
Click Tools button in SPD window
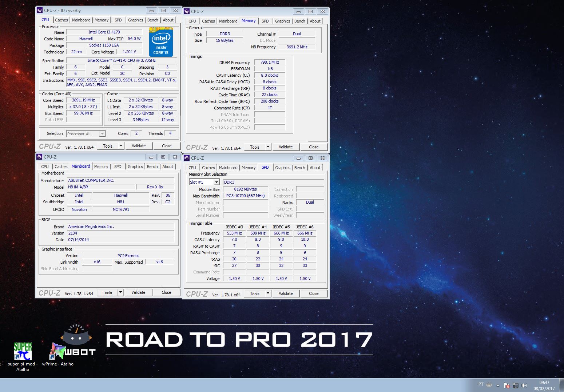(255, 293)
